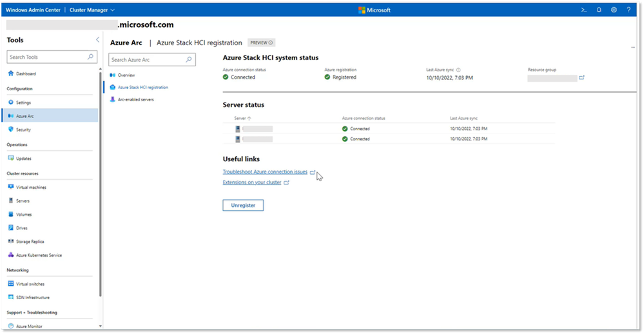This screenshot has height=334, width=644.
Task: Expand the Cluster Manager dropdown
Action: coord(92,10)
